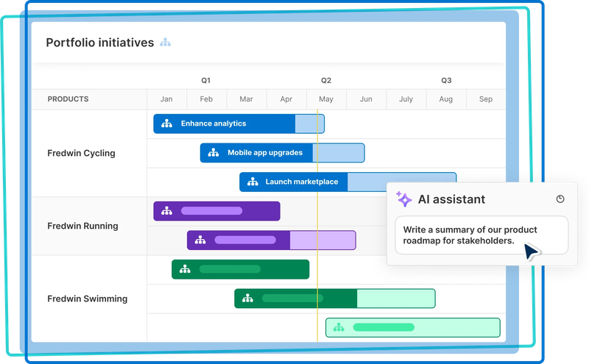Click the Feb month column header
The width and height of the screenshot is (589, 364).
coord(206,99)
